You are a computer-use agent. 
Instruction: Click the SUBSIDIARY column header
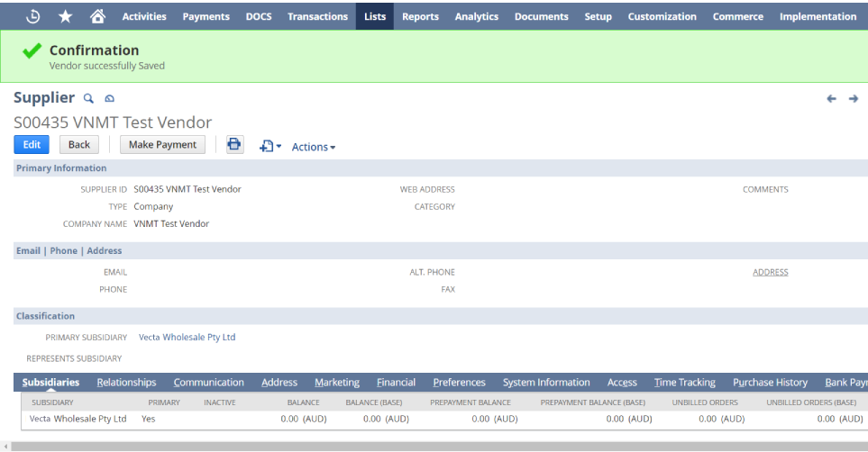(52, 402)
